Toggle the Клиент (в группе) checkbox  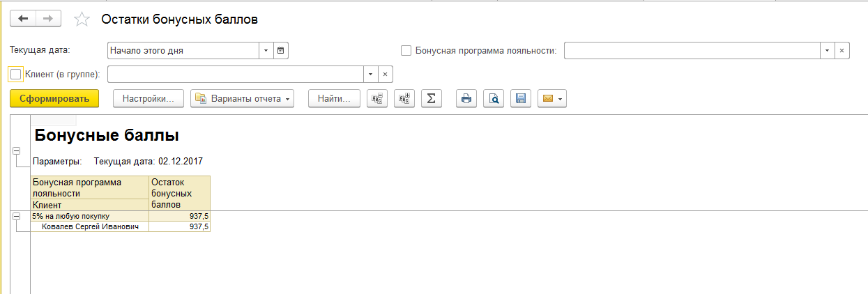16,74
